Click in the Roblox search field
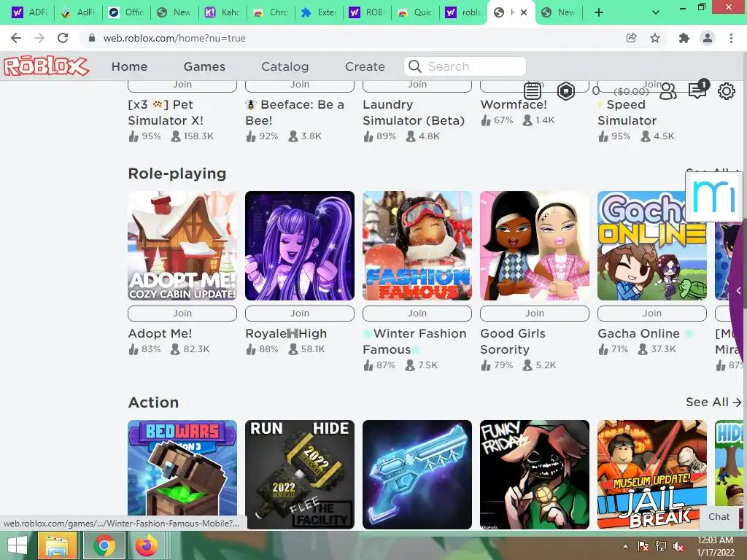This screenshot has width=747, height=560. 465,66
